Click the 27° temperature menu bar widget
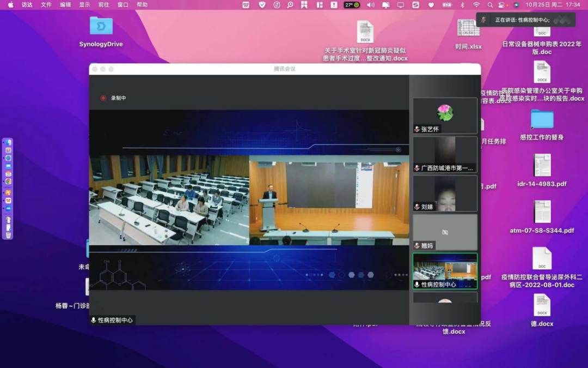The height and width of the screenshot is (368, 588). pos(352,5)
